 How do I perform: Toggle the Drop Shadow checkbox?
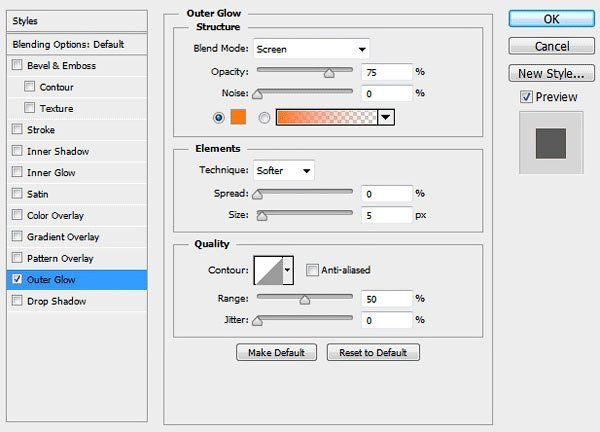pos(17,300)
